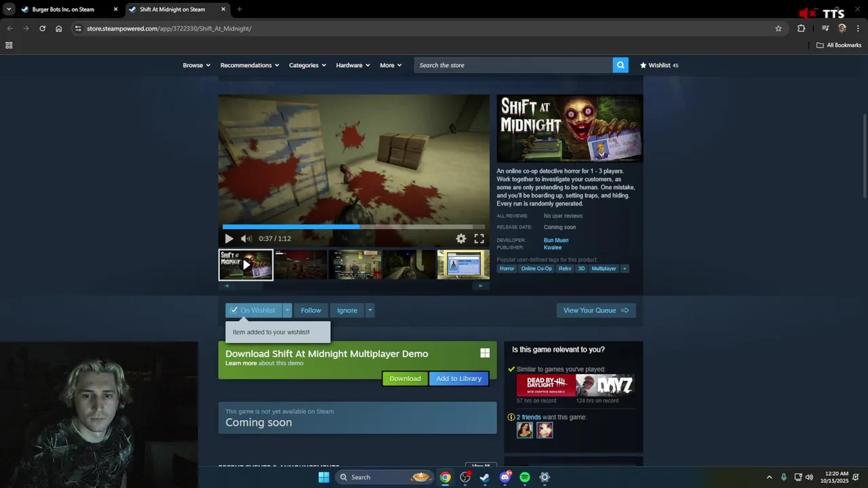Bookmark this page with the star
The image size is (868, 488).
click(778, 28)
